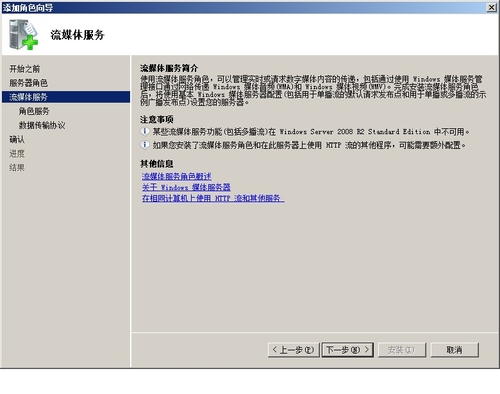
Task: Click the note about HTTP 流的其他程序
Action: click(309, 145)
